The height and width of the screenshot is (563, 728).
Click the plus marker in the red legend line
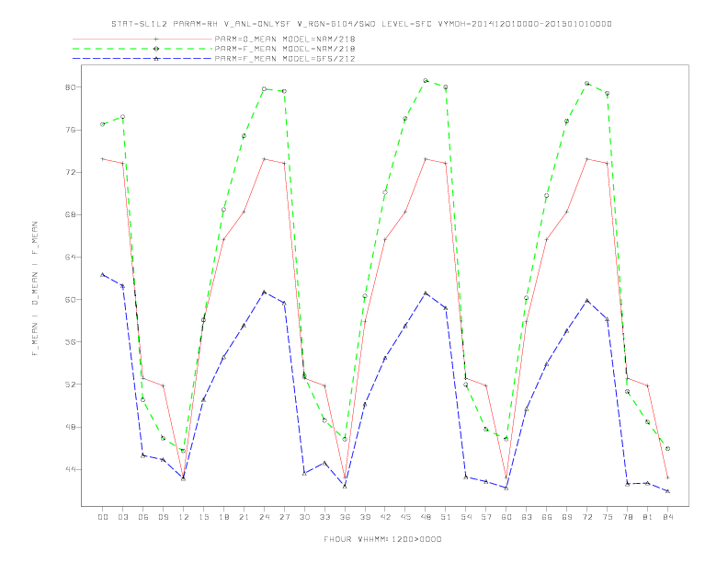[156, 39]
